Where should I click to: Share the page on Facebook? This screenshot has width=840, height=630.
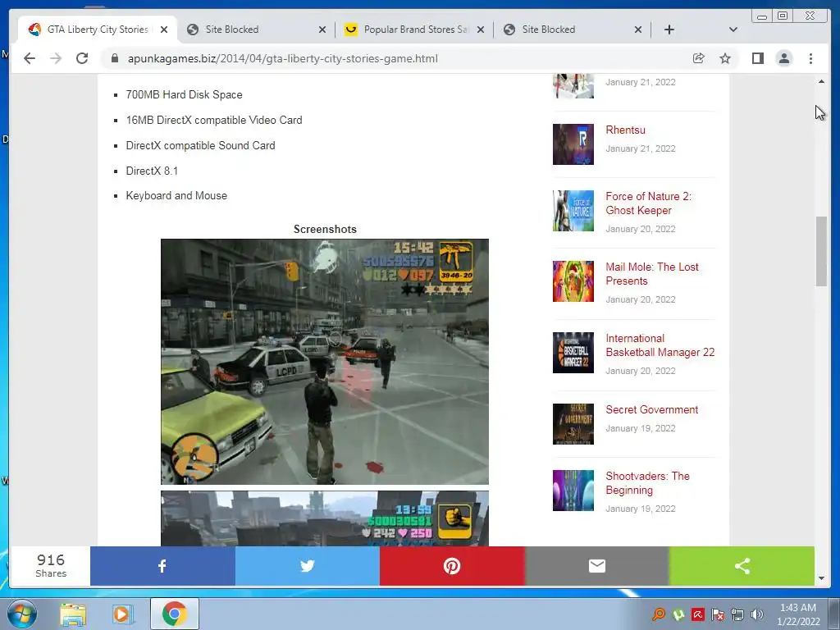[x=162, y=566]
